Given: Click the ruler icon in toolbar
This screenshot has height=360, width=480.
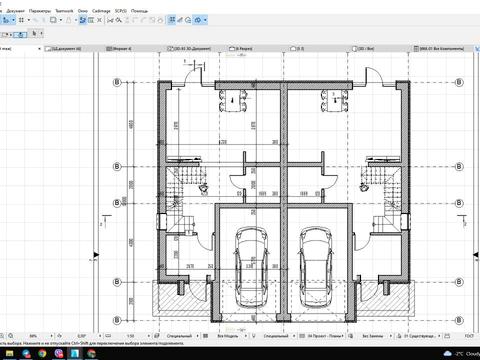Looking at the screenshot, I should [x=91, y=20].
